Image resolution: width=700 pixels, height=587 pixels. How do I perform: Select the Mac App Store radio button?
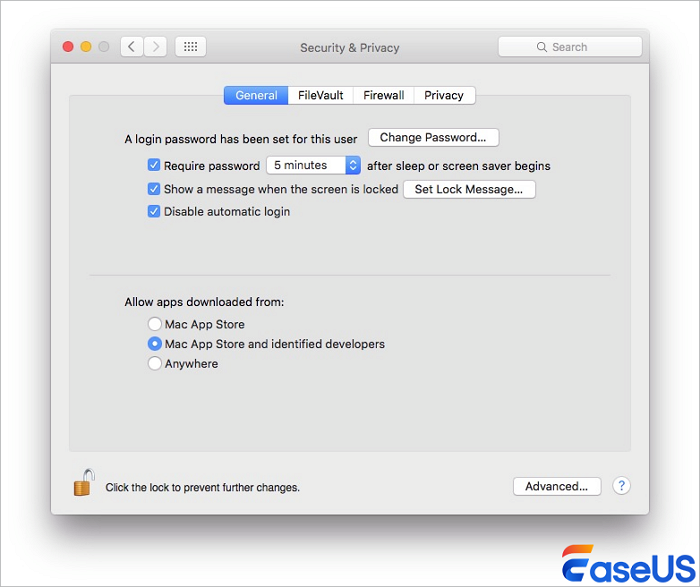(x=154, y=324)
